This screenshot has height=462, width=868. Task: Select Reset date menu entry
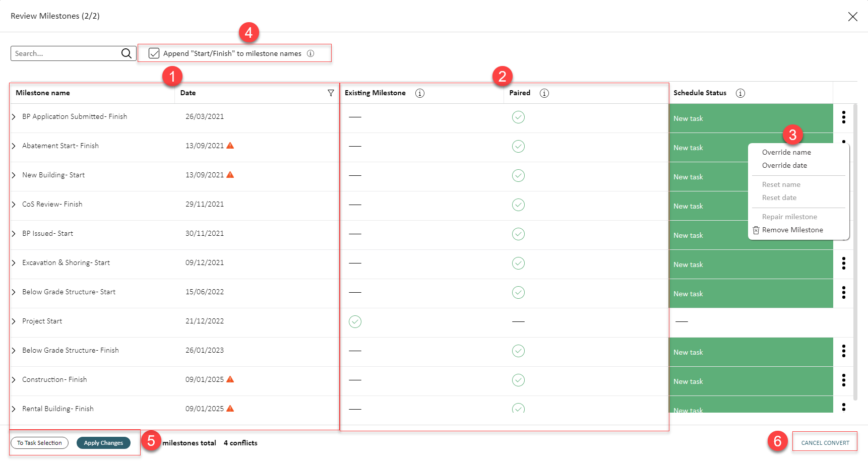pos(779,197)
